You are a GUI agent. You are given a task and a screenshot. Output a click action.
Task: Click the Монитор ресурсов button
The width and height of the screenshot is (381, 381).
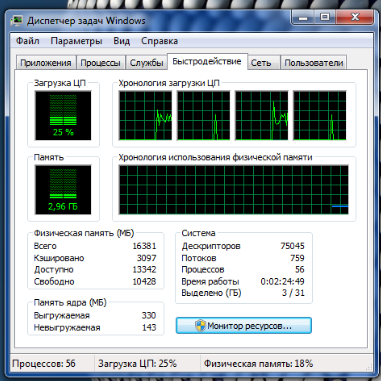[244, 325]
